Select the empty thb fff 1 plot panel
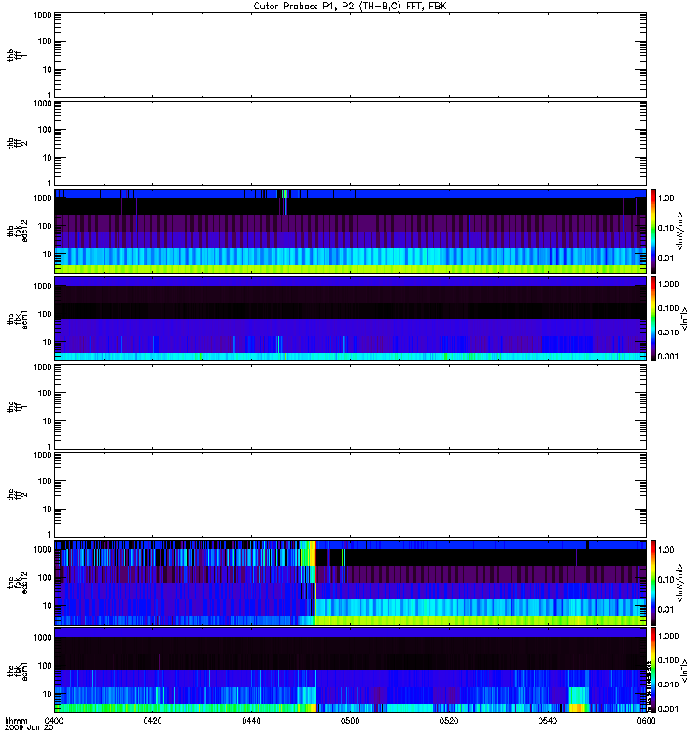The width and height of the screenshot is (700, 747). 350,55
